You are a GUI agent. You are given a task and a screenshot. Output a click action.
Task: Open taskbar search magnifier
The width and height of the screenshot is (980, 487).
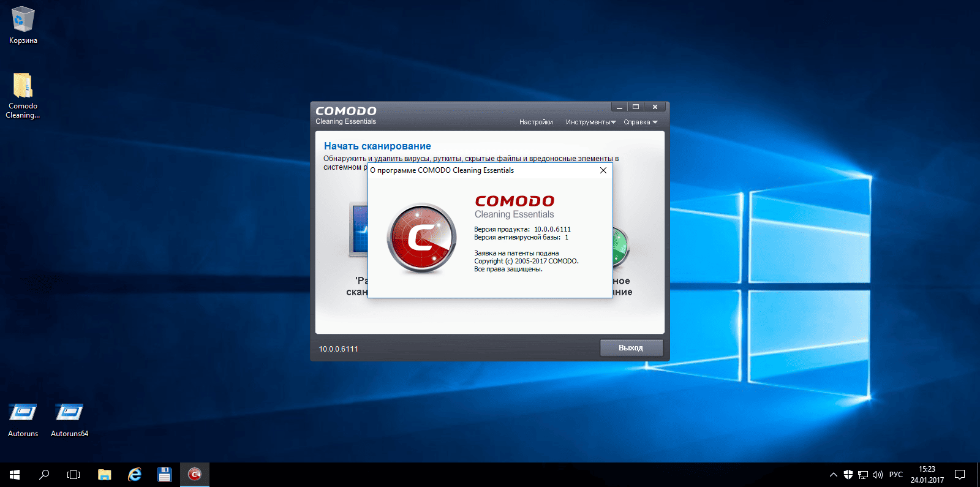[x=44, y=475]
